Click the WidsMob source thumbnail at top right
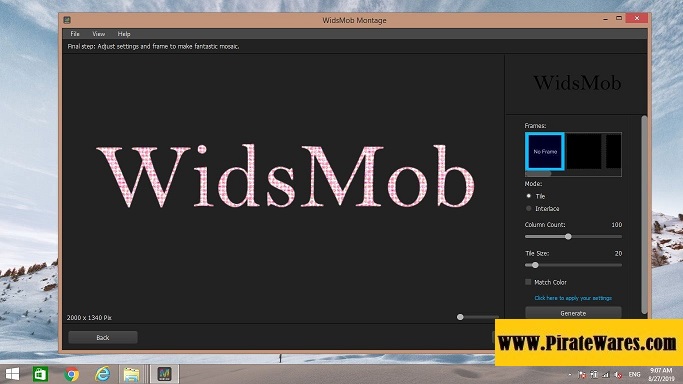The height and width of the screenshot is (384, 683). 577,83
